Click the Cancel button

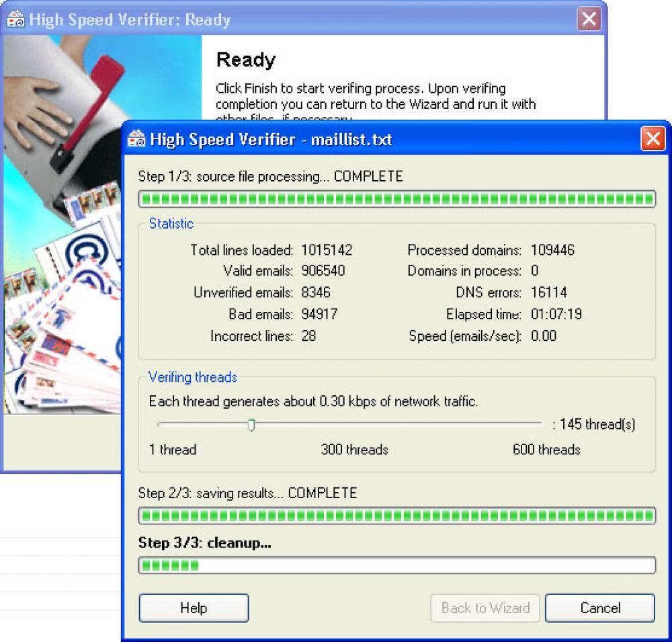click(x=599, y=608)
